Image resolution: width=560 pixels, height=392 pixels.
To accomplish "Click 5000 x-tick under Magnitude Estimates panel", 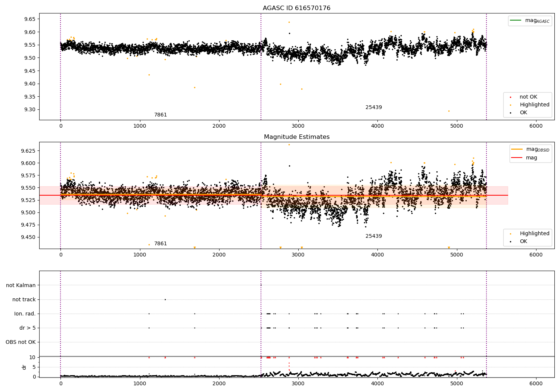I will [457, 255].
